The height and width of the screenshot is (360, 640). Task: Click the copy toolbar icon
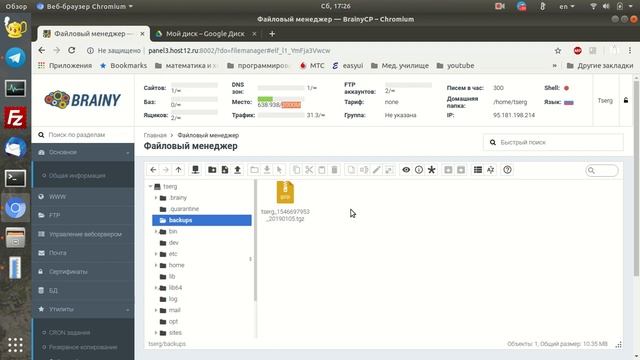pyautogui.click(x=297, y=170)
